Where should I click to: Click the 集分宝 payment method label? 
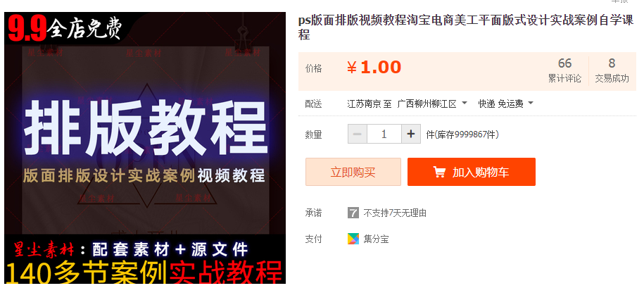coord(376,239)
